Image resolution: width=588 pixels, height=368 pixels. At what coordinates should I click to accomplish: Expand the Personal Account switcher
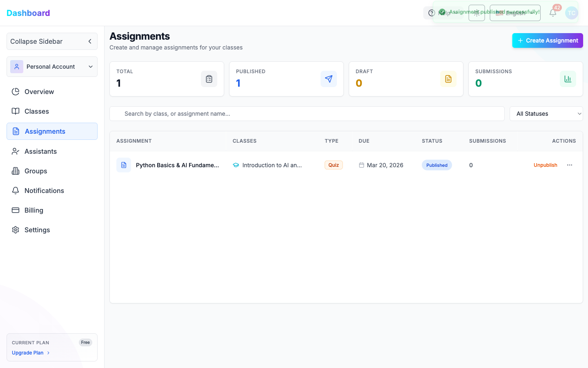tap(52, 67)
